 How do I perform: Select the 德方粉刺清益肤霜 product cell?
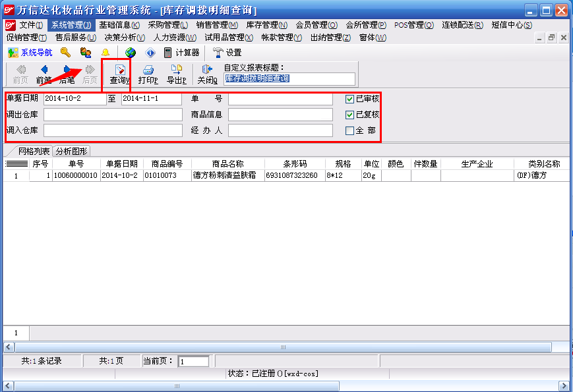coord(227,175)
